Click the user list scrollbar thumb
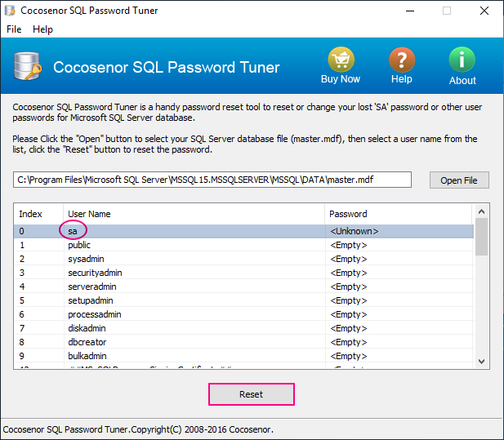Screen dimensions: 504x440 (x=481, y=237)
